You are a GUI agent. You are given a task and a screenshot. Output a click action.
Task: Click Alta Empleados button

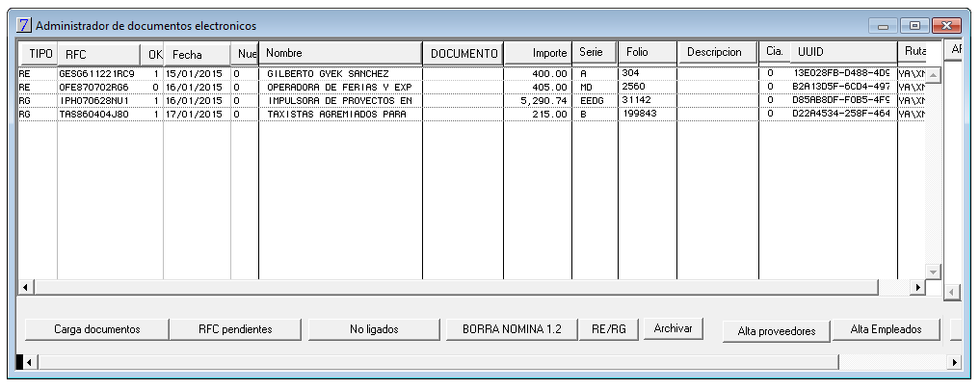(886, 329)
